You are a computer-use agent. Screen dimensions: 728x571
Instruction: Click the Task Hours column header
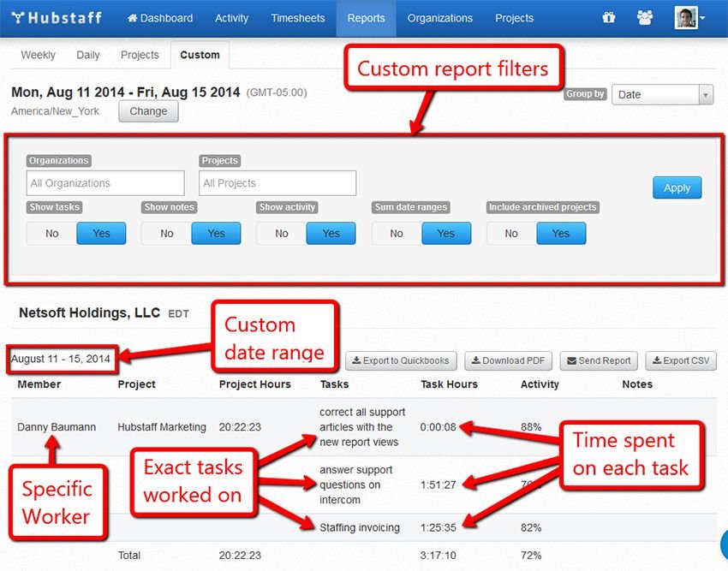(x=449, y=384)
